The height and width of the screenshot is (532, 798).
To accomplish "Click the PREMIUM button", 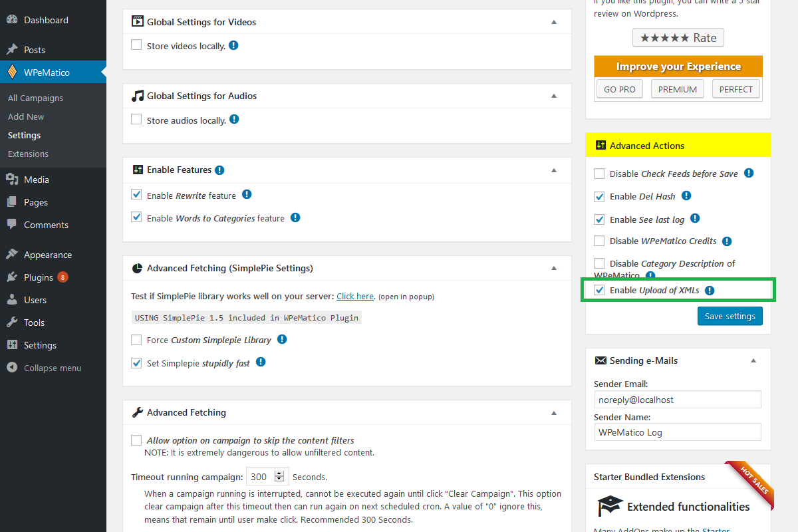I will (x=678, y=89).
